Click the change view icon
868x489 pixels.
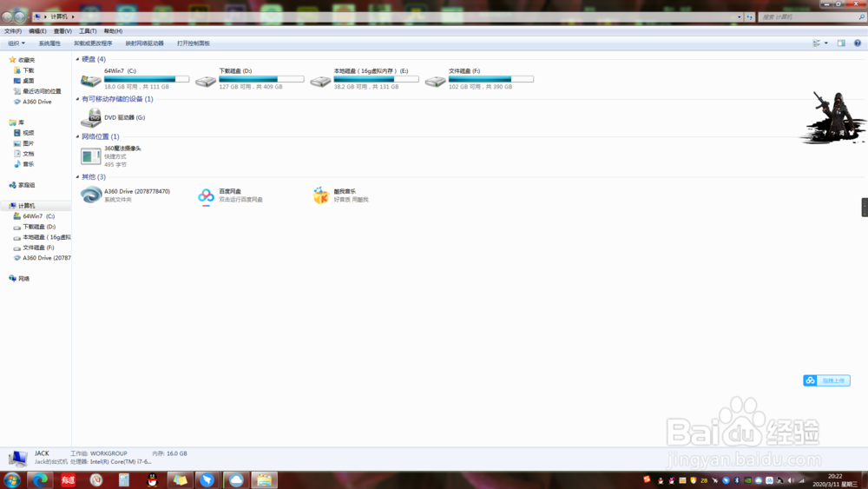(x=817, y=43)
